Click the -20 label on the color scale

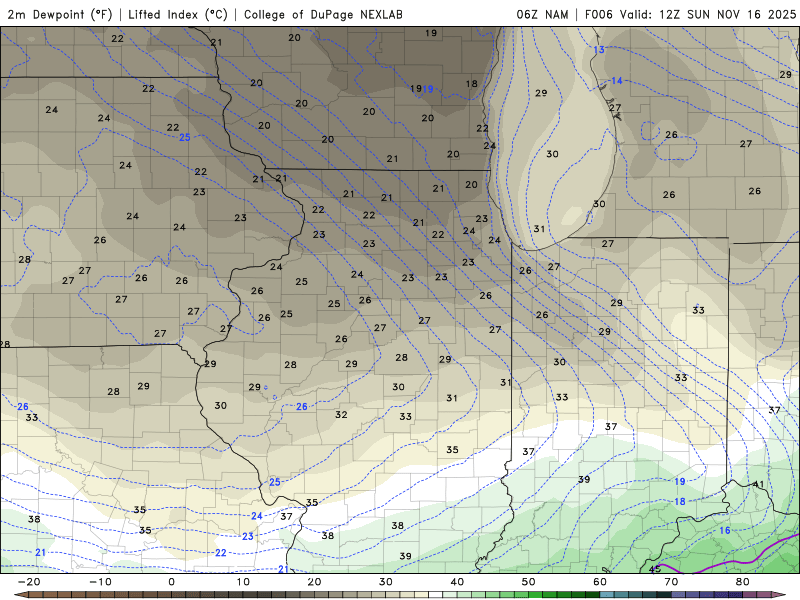[29, 582]
